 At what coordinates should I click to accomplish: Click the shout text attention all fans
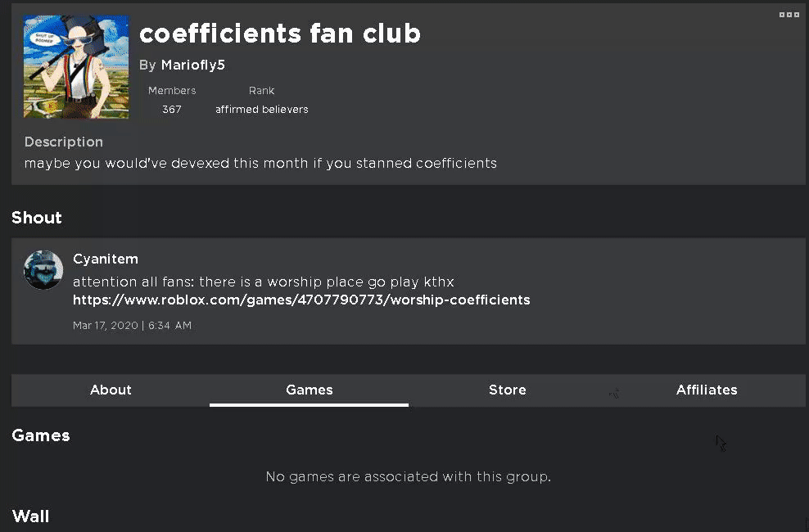pos(263,282)
